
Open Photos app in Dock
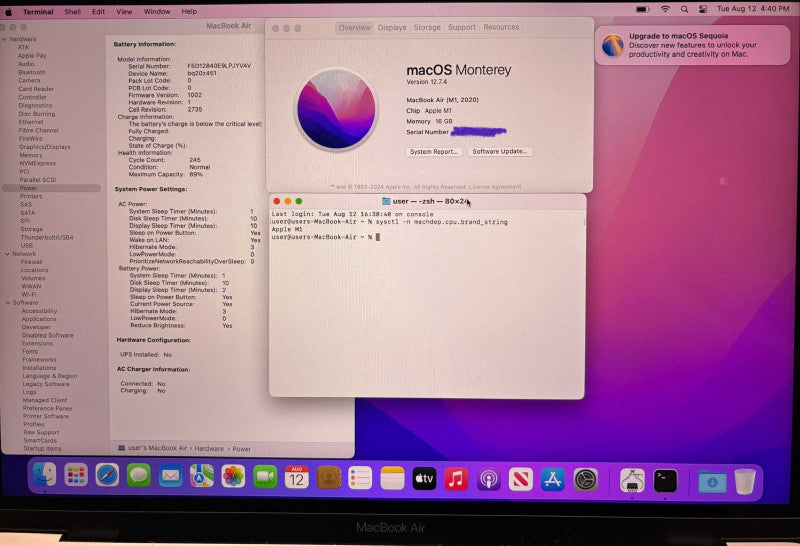[233, 477]
